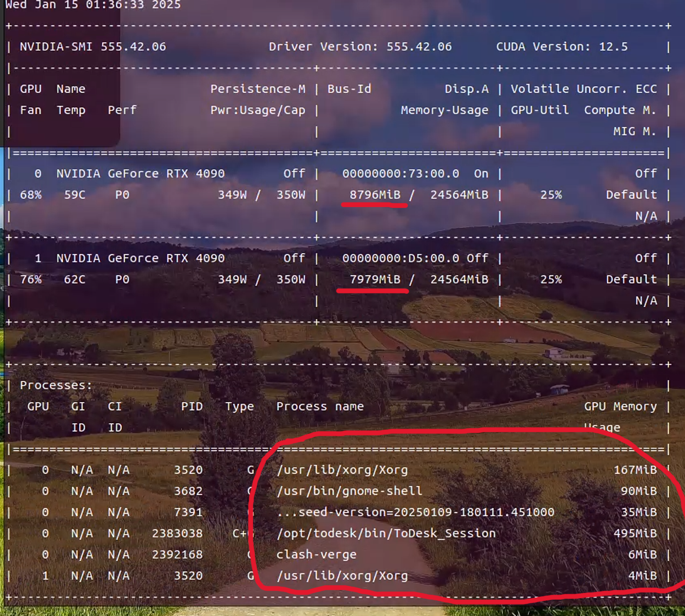Click the '90MiB' memory value
The height and width of the screenshot is (616, 685).
click(639, 491)
